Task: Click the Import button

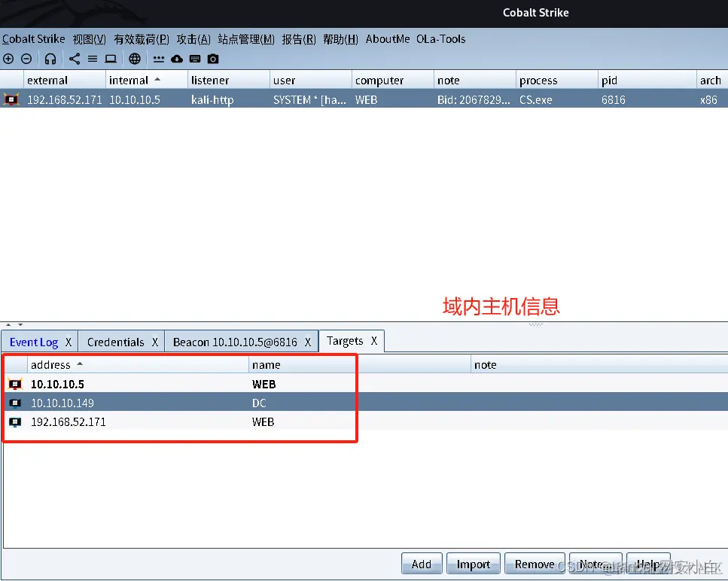Action: [473, 564]
